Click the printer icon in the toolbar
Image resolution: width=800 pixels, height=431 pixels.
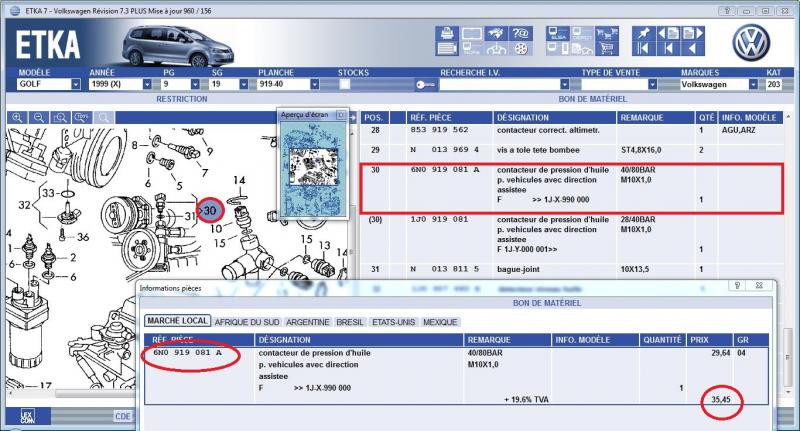[447, 34]
